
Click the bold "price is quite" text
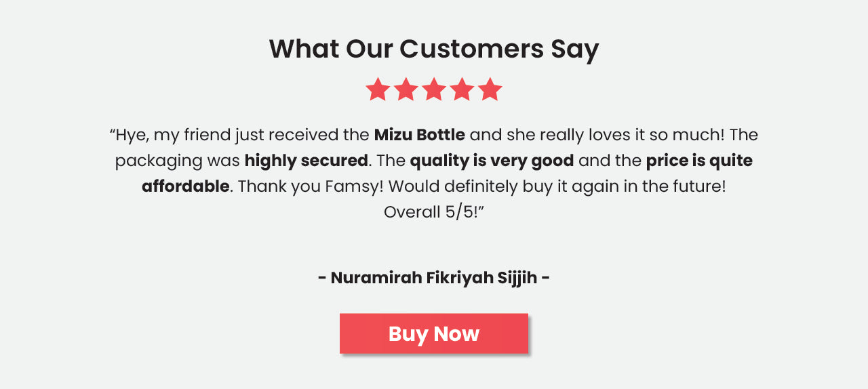[699, 161]
